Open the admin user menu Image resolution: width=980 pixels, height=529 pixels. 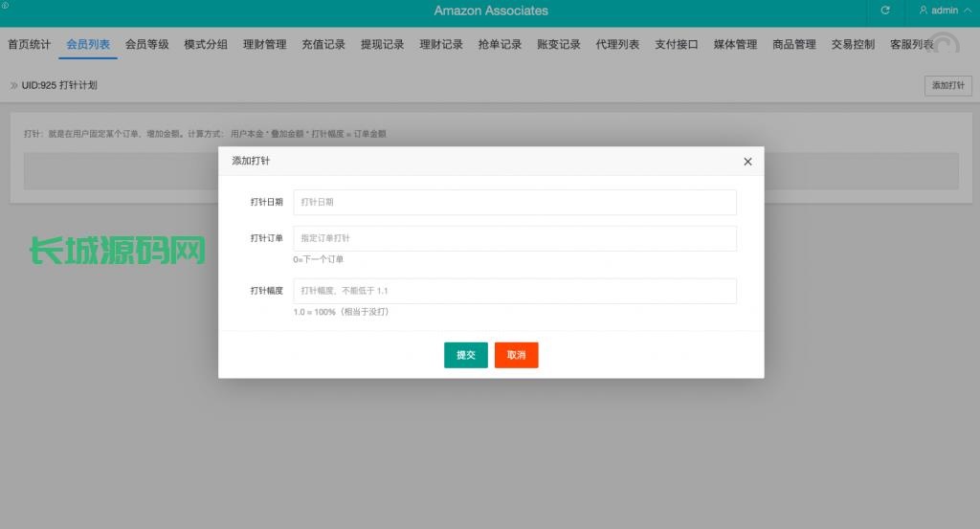939,11
